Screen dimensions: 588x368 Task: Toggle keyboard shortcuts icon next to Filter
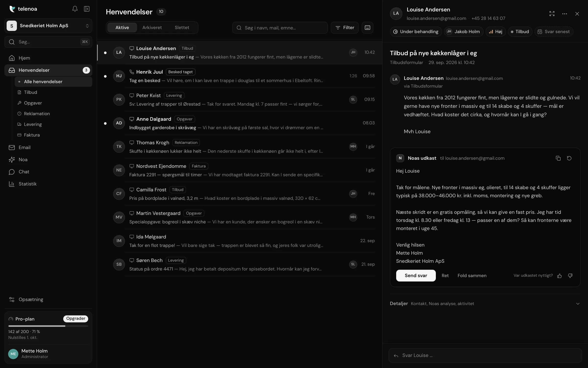(367, 27)
